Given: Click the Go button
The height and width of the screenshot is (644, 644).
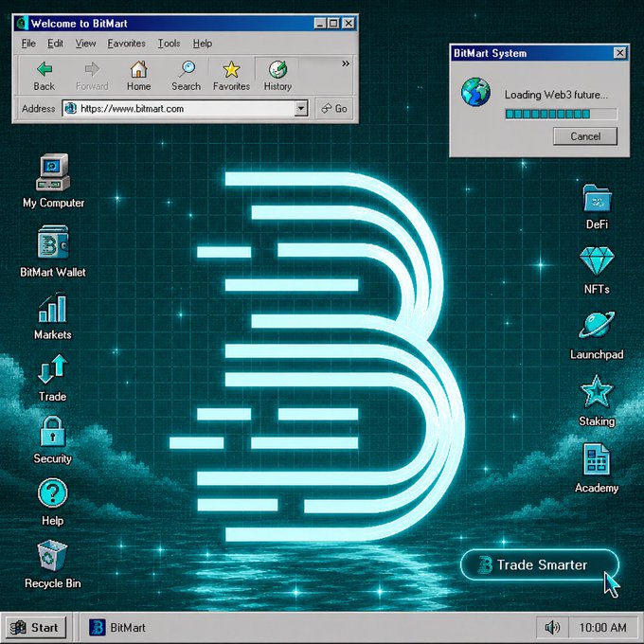Looking at the screenshot, I should (334, 108).
